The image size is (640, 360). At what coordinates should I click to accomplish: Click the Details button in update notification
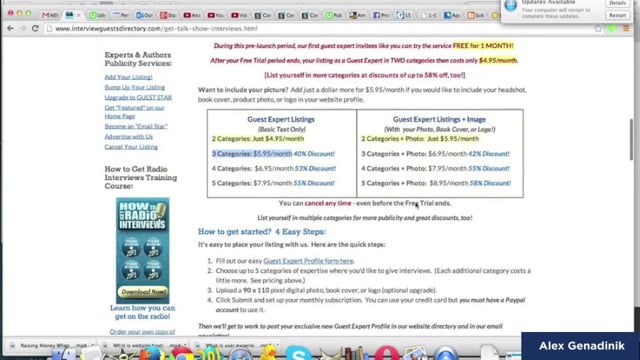[x=617, y=3]
